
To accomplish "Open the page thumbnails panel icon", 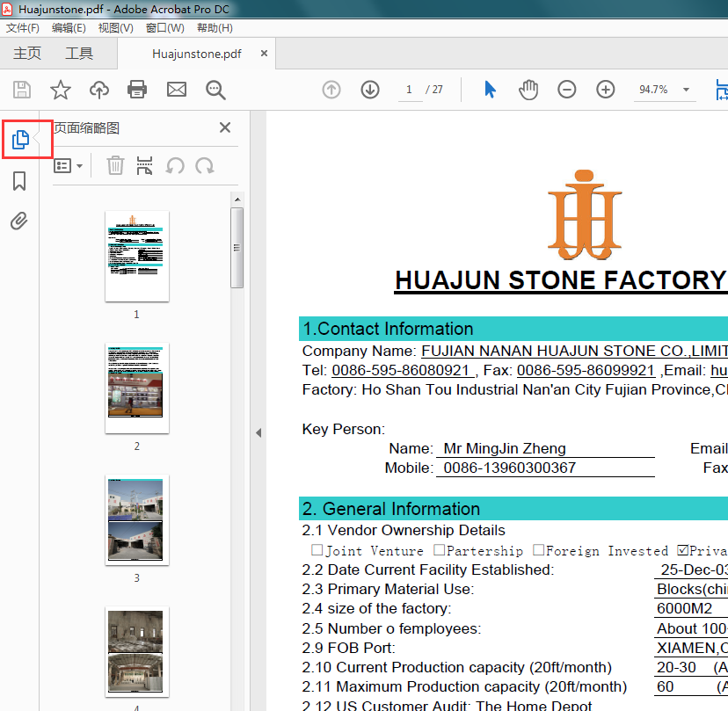I will click(19, 139).
